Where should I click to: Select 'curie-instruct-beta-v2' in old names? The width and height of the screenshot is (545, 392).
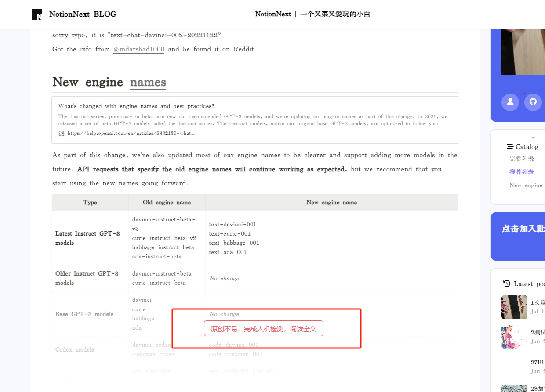click(164, 238)
